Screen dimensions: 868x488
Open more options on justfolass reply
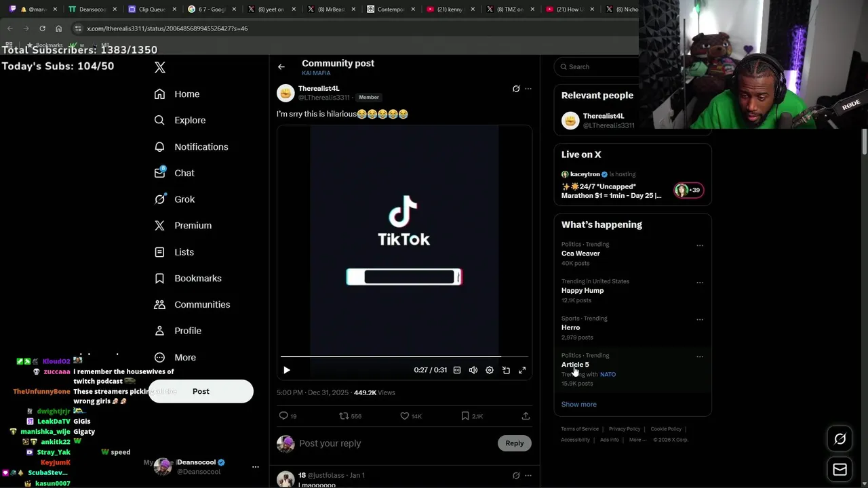click(x=528, y=476)
